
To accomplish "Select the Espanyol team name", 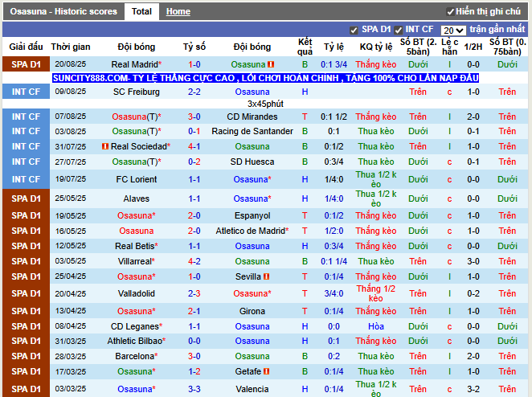I will pyautogui.click(x=252, y=215).
